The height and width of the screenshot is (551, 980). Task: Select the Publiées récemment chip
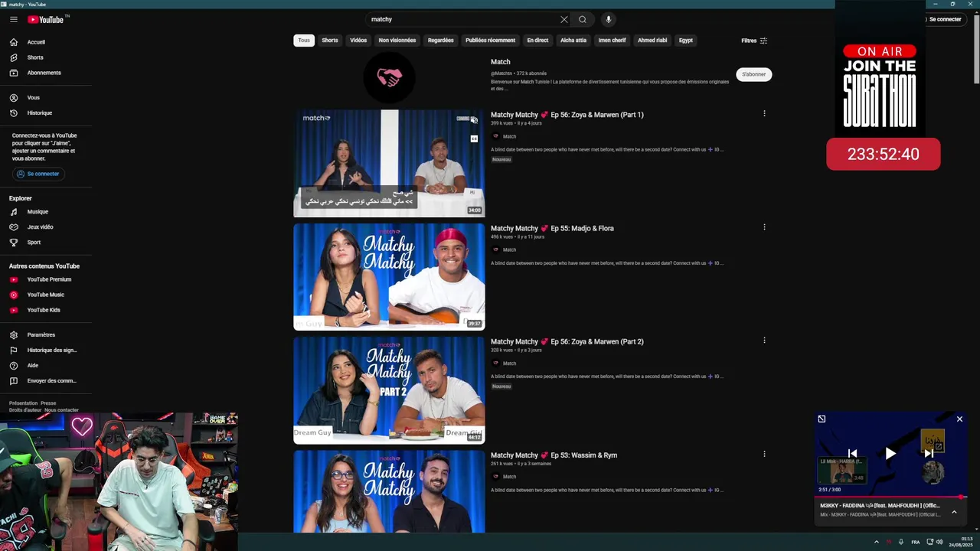tap(490, 41)
